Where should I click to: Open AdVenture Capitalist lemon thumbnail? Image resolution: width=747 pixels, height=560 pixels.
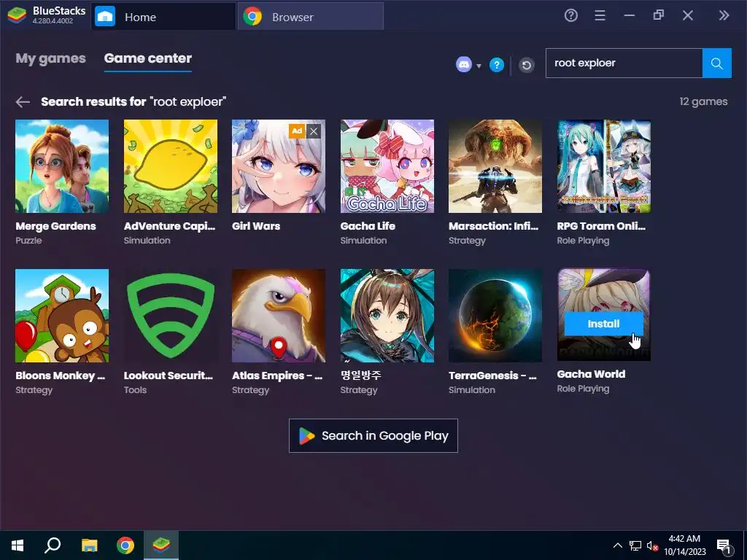[171, 166]
